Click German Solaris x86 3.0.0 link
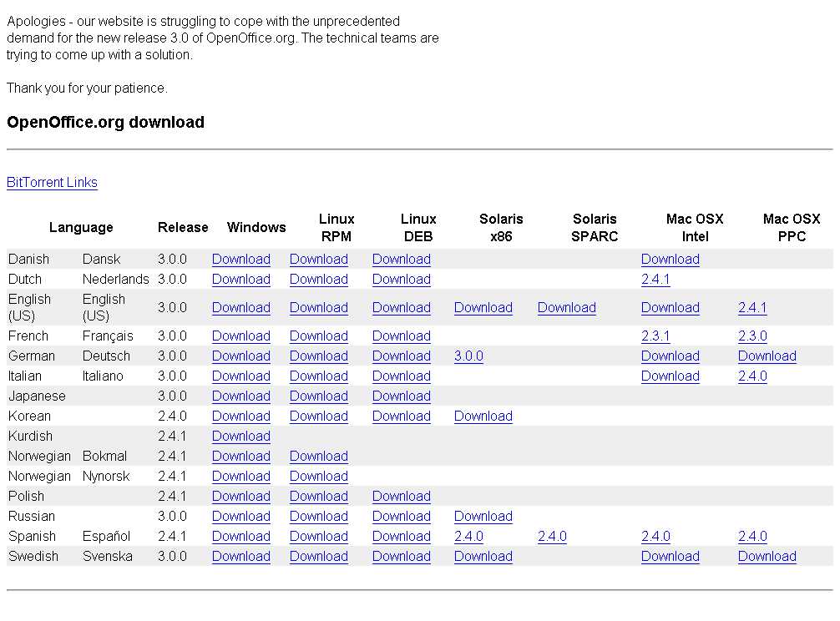 click(x=468, y=356)
